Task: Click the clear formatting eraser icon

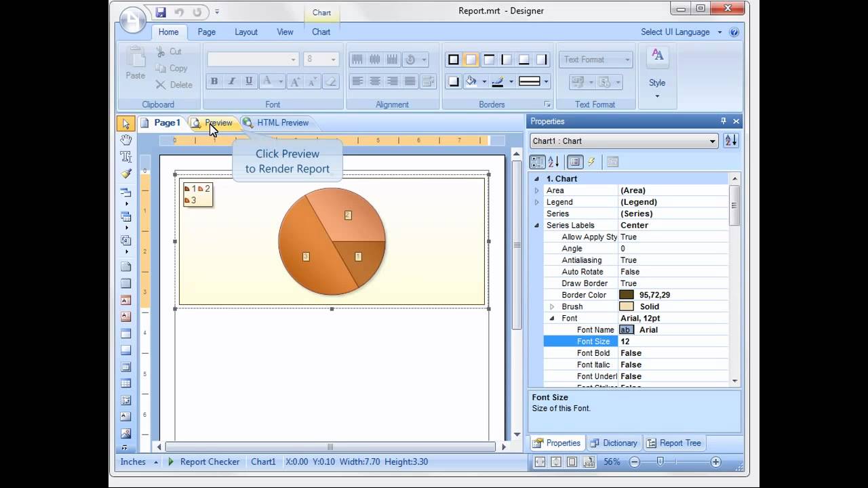Action: (x=330, y=81)
